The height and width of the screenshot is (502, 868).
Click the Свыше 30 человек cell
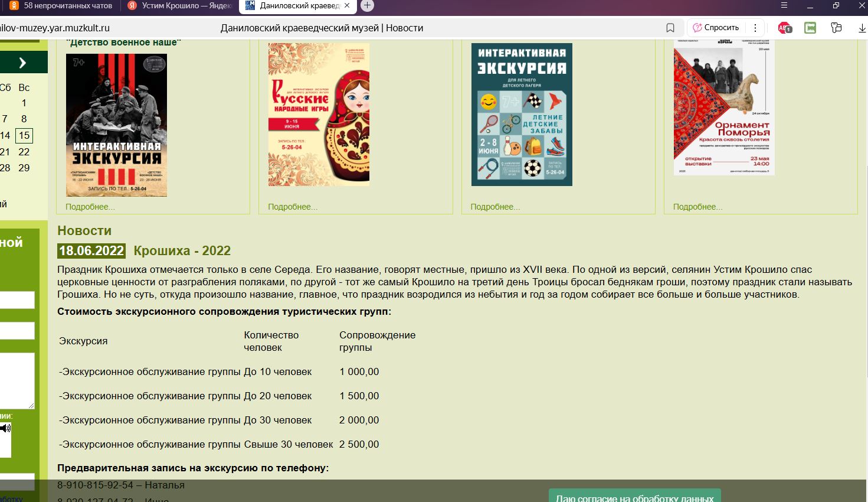pyautogui.click(x=289, y=444)
